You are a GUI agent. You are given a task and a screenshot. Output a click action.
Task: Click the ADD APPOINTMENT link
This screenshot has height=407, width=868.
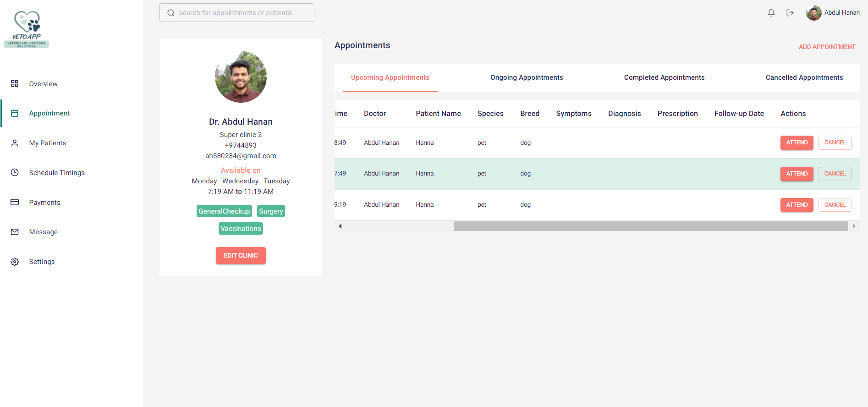(827, 47)
